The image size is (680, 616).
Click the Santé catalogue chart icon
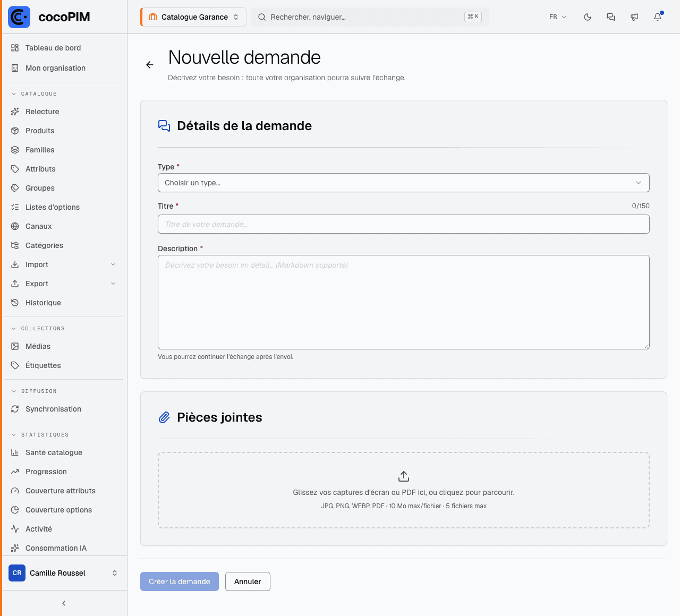pos(15,452)
